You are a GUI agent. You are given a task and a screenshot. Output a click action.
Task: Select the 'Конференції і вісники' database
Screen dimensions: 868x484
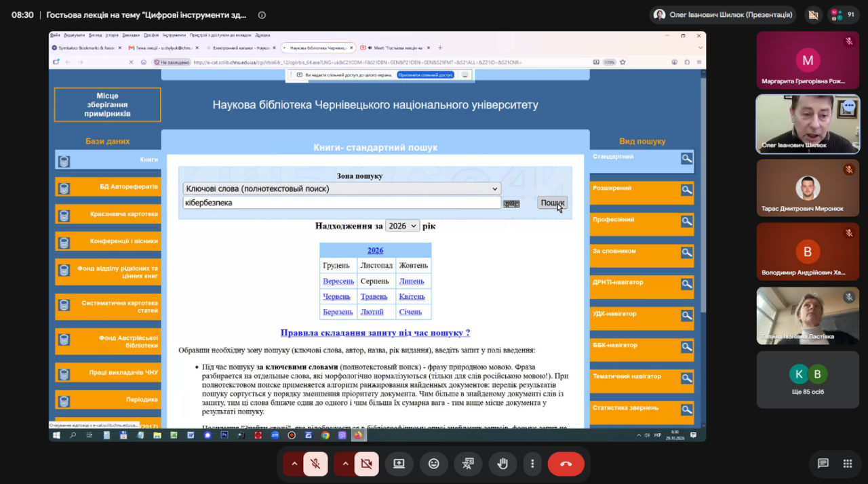108,241
